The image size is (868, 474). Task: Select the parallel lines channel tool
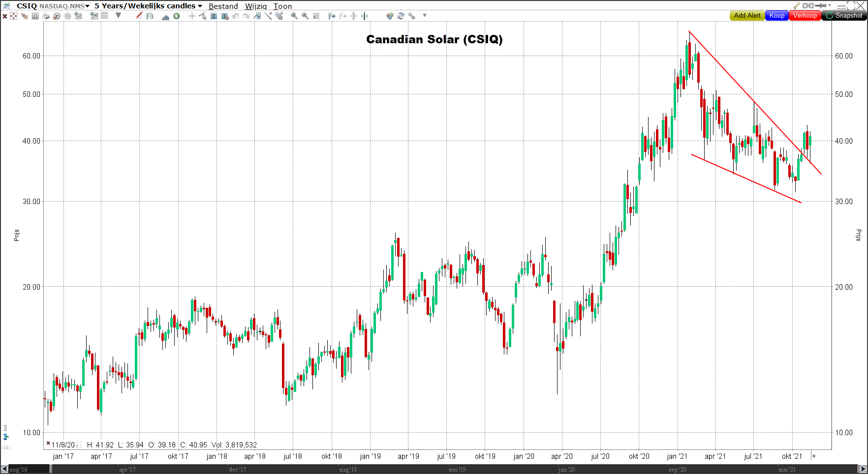279,16
